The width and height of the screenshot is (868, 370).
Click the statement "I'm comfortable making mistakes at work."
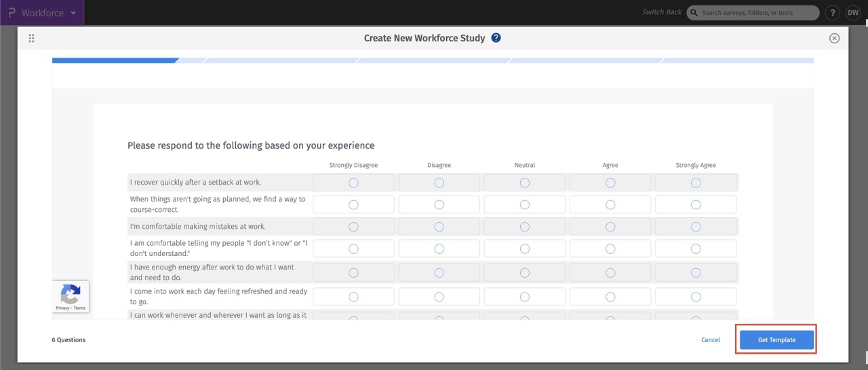pyautogui.click(x=197, y=227)
